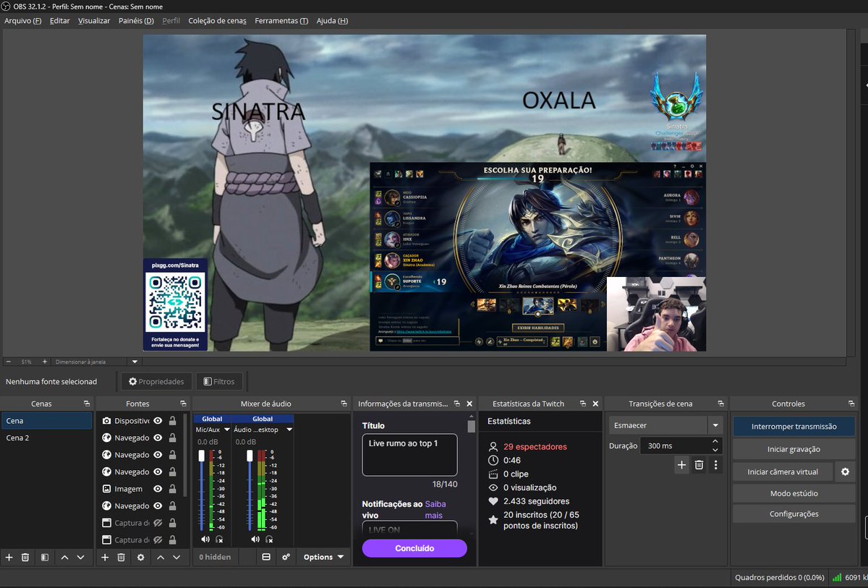The width and height of the screenshot is (868, 588).
Task: Move source up in Fontes panel
Action: (161, 557)
